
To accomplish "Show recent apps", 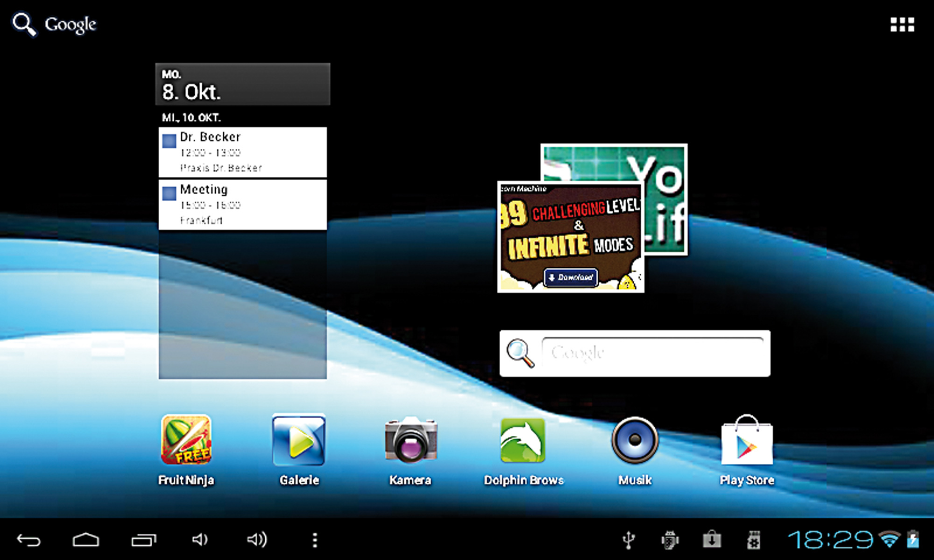I will point(143,540).
